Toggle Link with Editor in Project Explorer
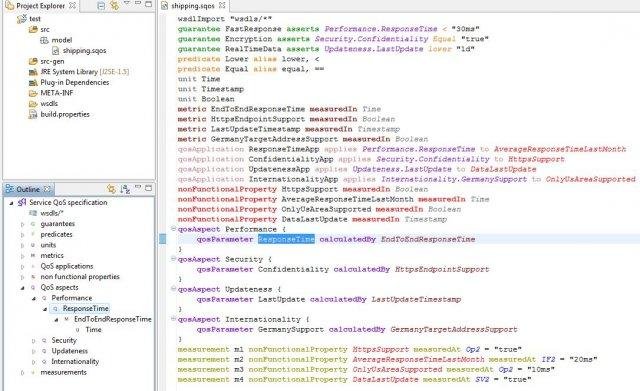 (x=114, y=5)
